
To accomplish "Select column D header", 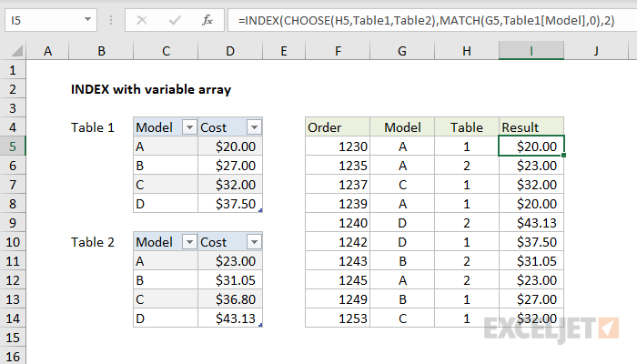I will [x=230, y=51].
